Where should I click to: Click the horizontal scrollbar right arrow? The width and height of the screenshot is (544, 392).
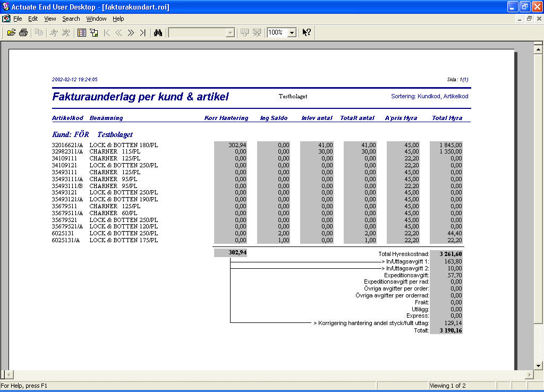pos(530,375)
